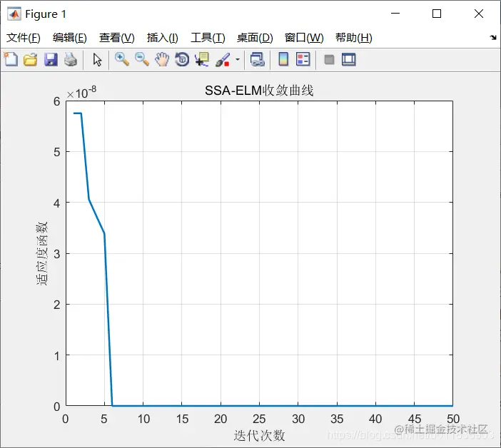501x448 pixels.
Task: Open the 桌面(D) menu
Action: (x=255, y=38)
